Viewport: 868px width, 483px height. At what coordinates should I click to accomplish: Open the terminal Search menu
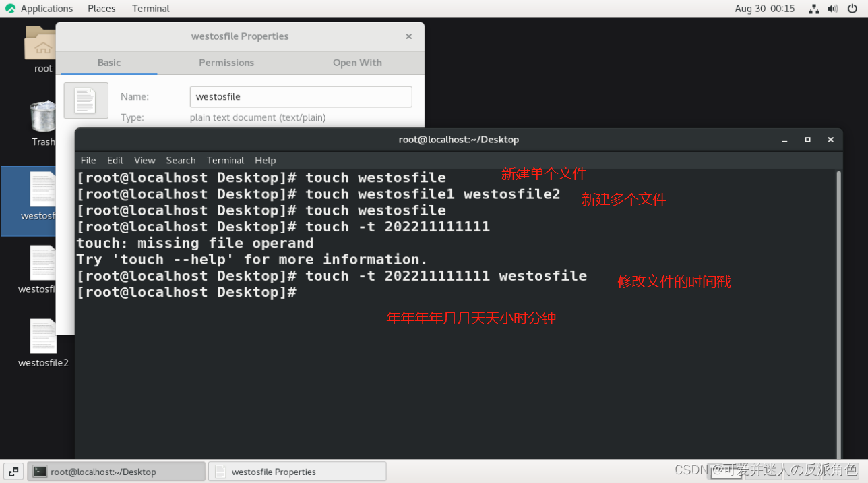(181, 160)
